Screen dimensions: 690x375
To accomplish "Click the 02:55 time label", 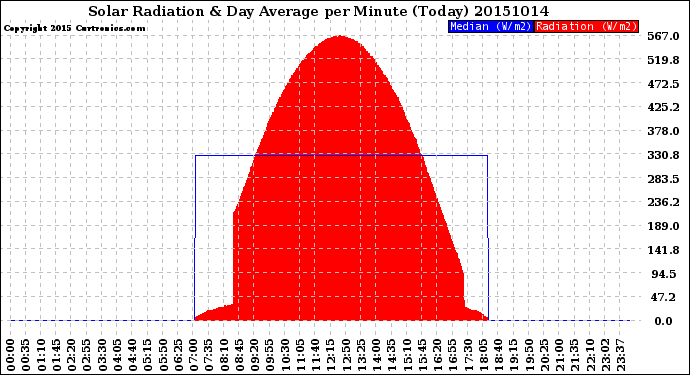I will click(x=87, y=355).
